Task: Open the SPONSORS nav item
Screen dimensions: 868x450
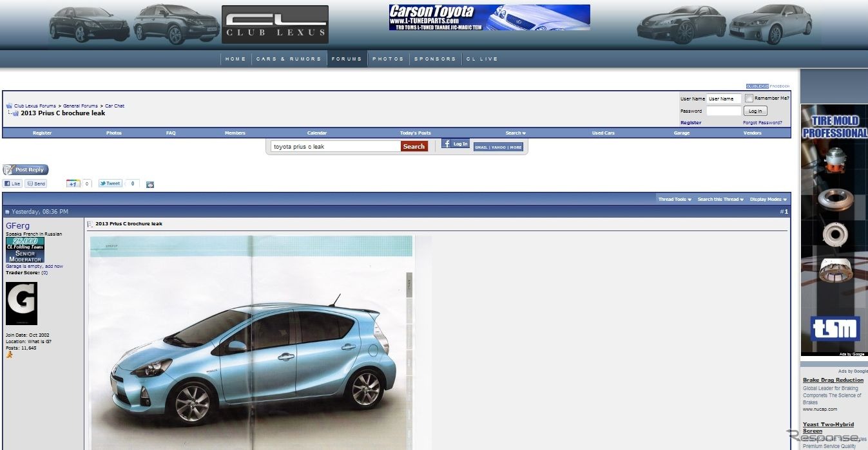Action: 435,59
